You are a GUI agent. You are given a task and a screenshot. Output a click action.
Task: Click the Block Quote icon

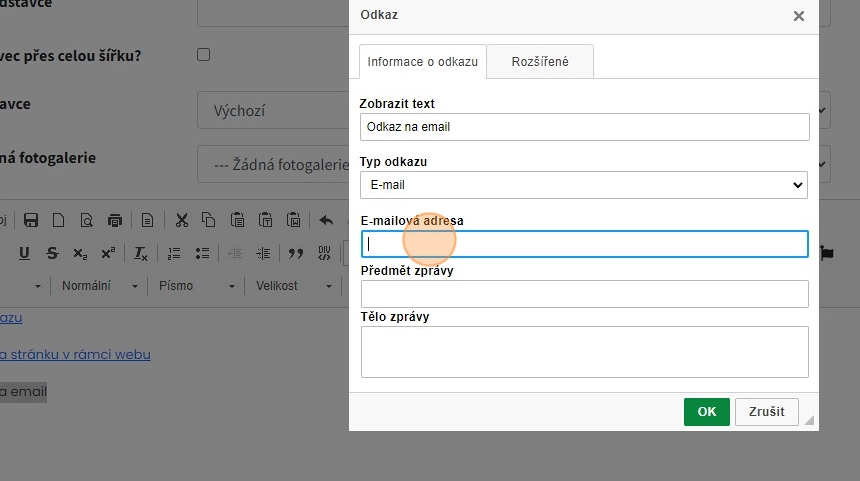pyautogui.click(x=296, y=253)
